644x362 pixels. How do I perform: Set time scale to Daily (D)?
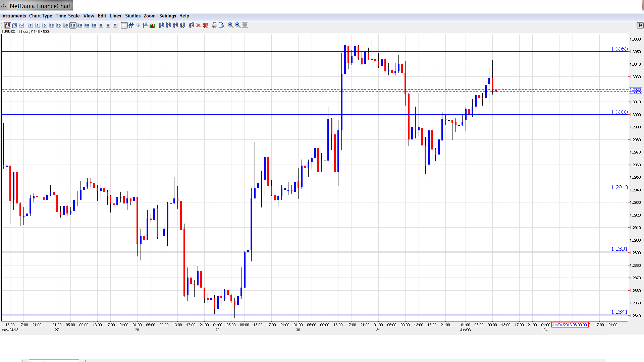click(x=101, y=25)
